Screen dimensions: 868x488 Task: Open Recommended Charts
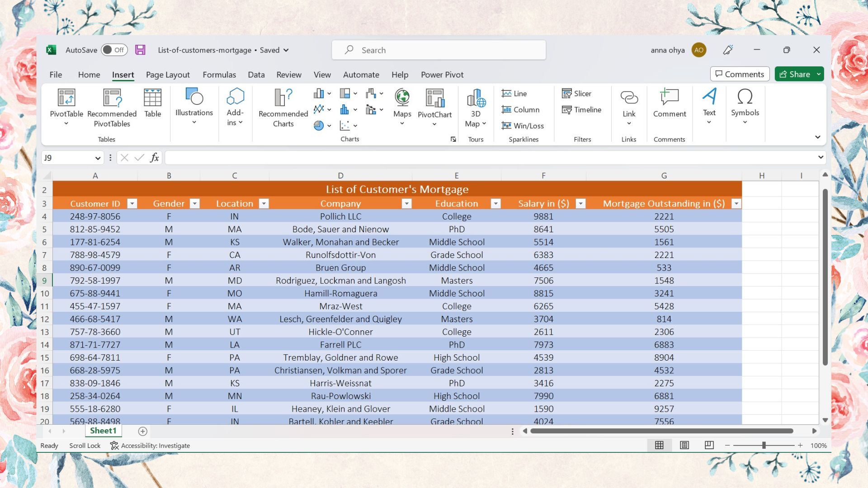coord(283,108)
